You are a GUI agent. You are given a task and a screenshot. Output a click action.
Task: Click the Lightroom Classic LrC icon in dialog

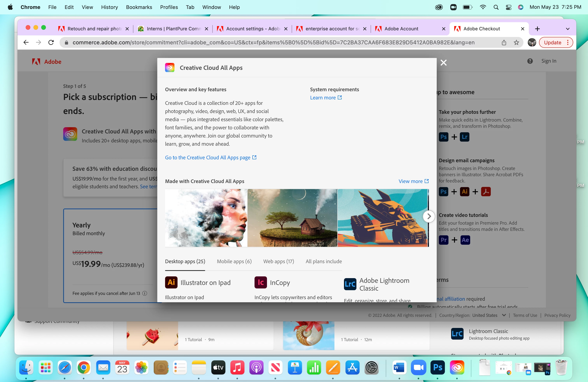click(x=350, y=284)
